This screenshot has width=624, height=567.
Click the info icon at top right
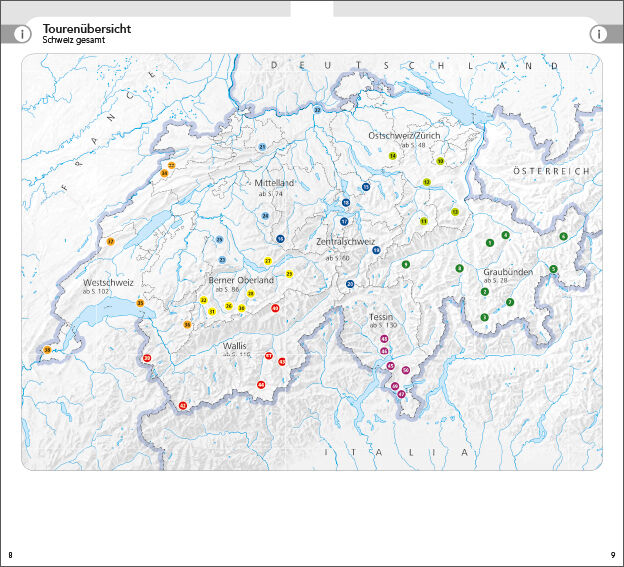click(x=599, y=33)
